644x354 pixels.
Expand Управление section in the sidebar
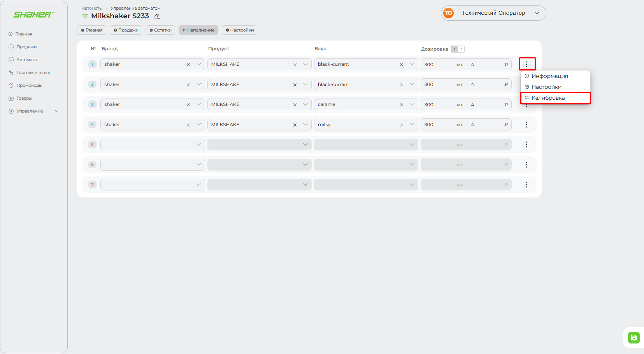click(34, 111)
